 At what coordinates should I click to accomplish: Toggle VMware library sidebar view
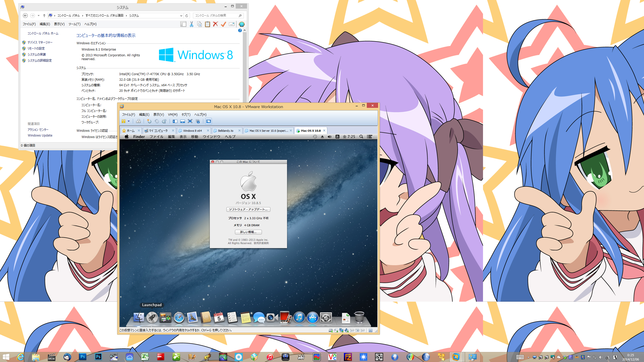175,121
